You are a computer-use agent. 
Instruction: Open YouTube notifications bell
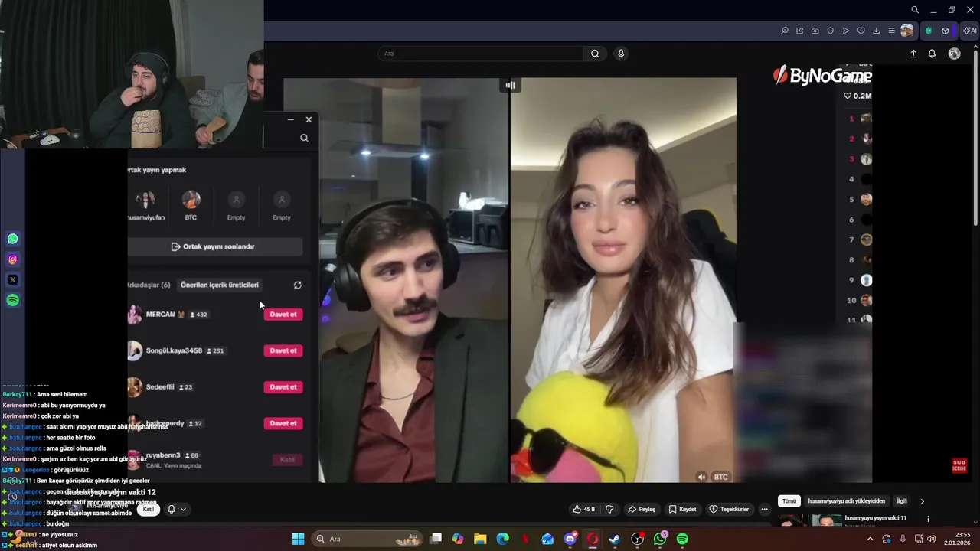[x=932, y=54]
